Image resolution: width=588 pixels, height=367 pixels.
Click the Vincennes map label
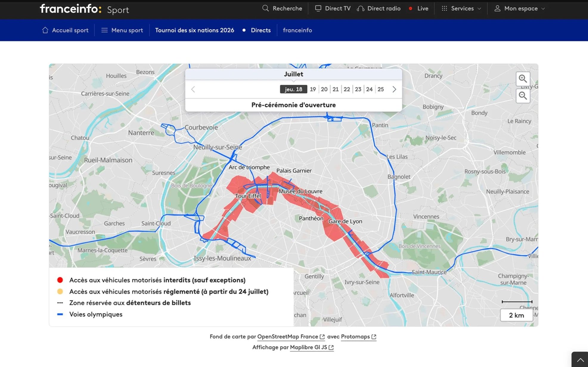[426, 217]
